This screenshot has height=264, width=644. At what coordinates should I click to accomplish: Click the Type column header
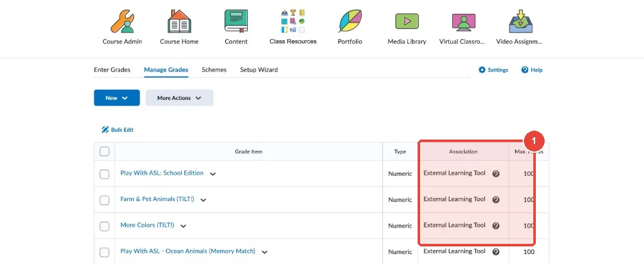point(400,151)
